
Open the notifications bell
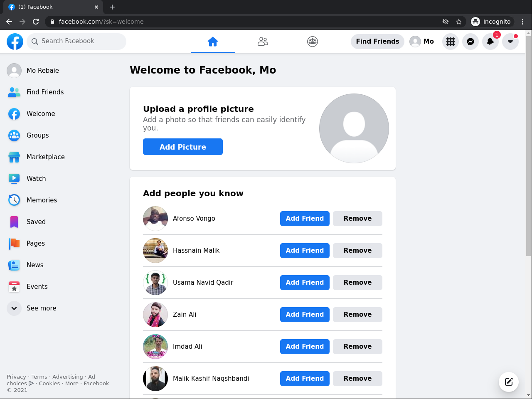click(490, 42)
